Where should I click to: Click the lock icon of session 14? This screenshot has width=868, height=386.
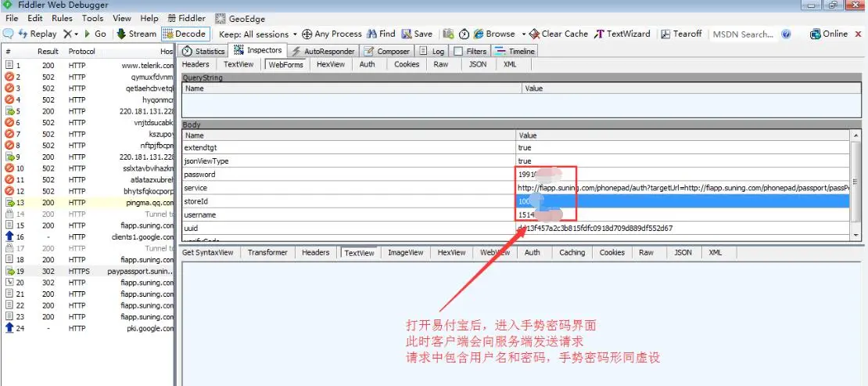click(x=9, y=215)
